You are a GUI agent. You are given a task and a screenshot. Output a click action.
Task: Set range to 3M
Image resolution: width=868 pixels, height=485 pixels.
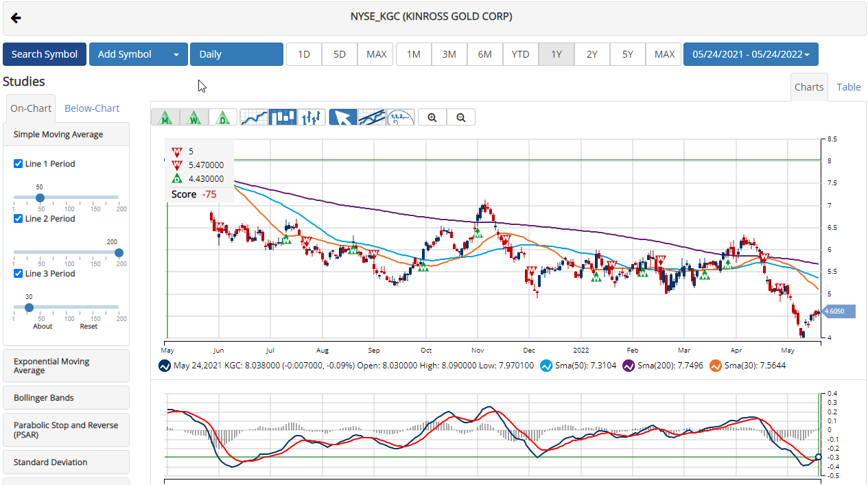coord(449,54)
